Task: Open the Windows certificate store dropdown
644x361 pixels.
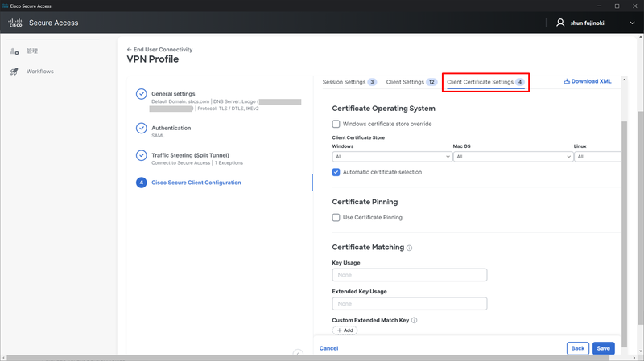Action: click(x=392, y=157)
